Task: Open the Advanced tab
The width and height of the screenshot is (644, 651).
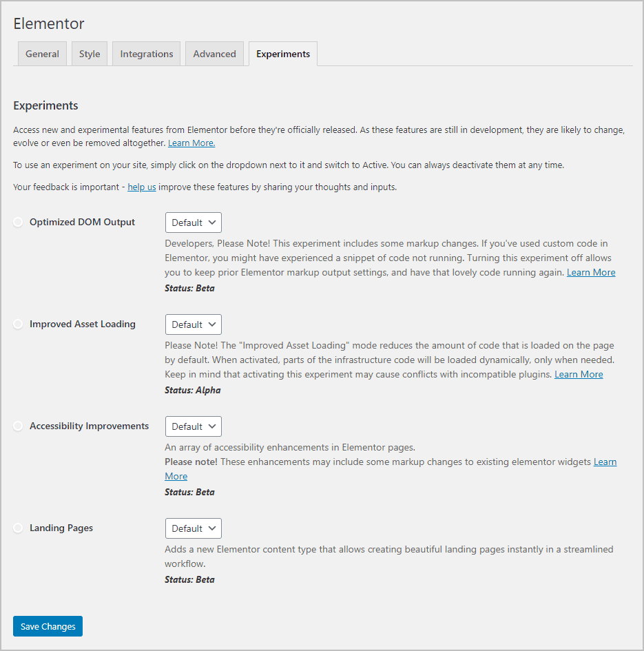Action: click(x=214, y=53)
